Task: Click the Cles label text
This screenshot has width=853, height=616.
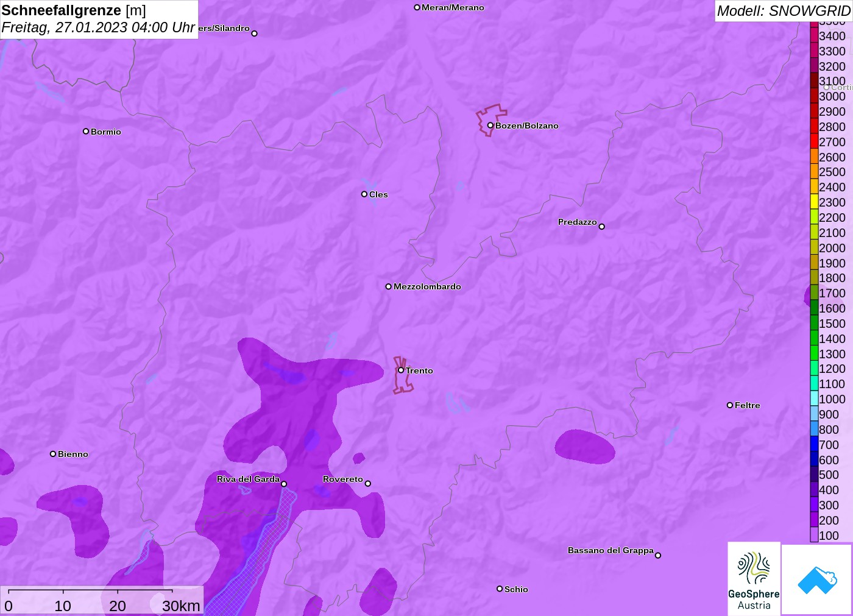Action: 378,194
